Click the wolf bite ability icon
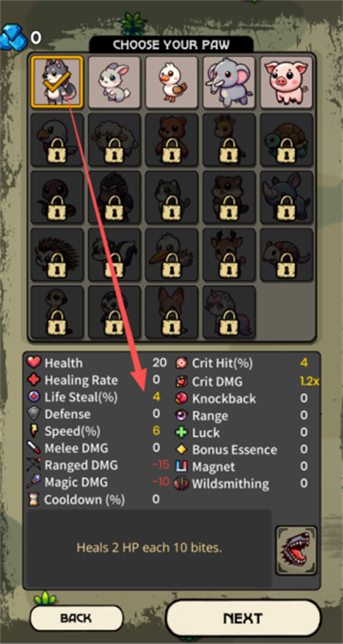Image resolution: width=343 pixels, height=644 pixels. tap(296, 550)
